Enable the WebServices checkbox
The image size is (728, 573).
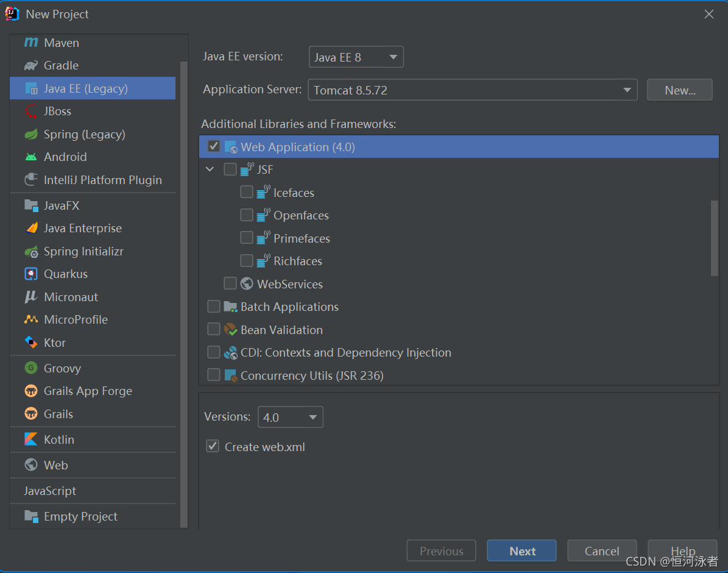pos(230,283)
